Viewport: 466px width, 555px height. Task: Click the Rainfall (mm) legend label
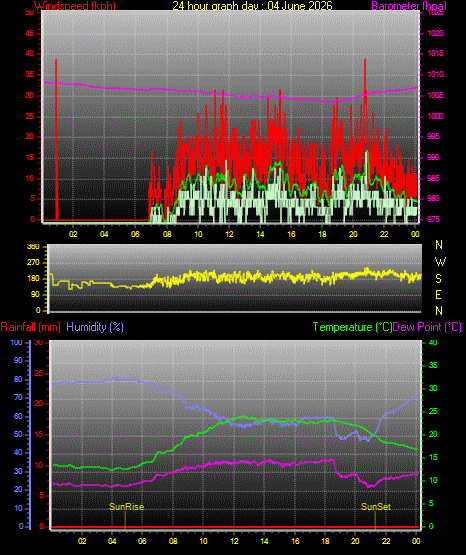tap(30, 327)
